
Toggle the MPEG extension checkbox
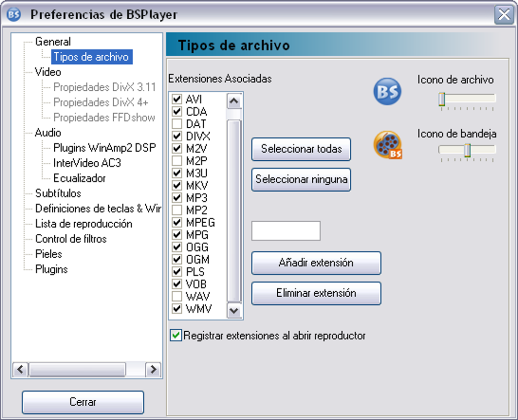(177, 222)
